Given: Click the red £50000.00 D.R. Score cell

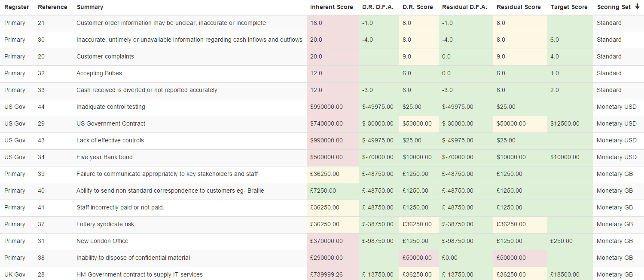Looking at the screenshot, I should click(x=417, y=258).
